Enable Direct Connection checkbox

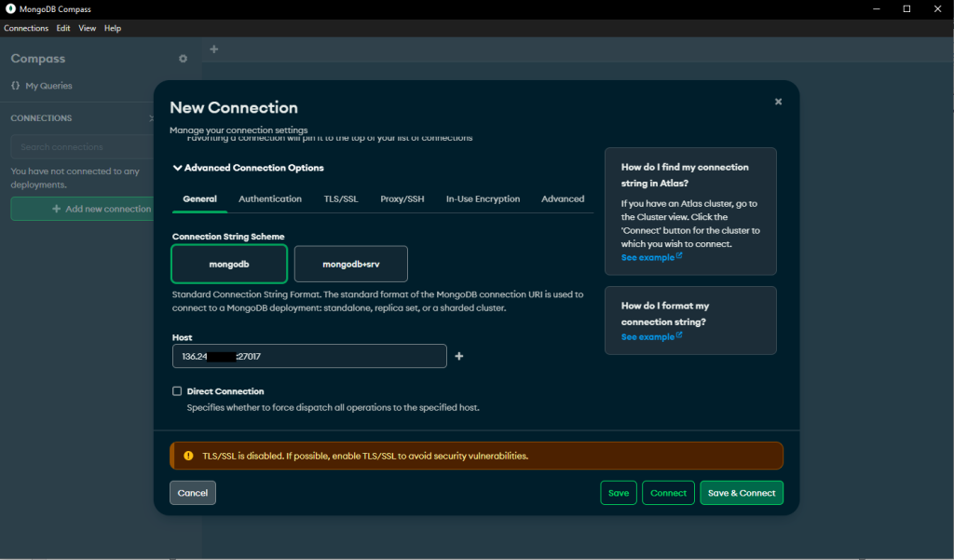(x=177, y=391)
